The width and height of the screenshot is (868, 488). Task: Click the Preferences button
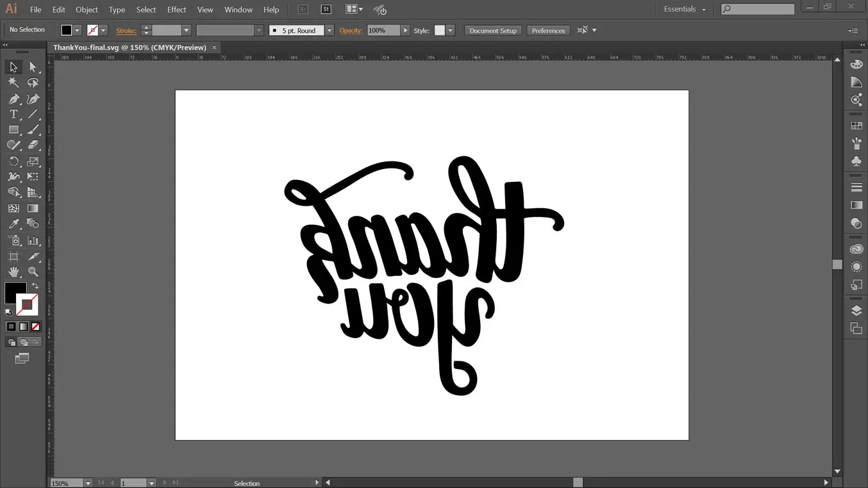[548, 31]
